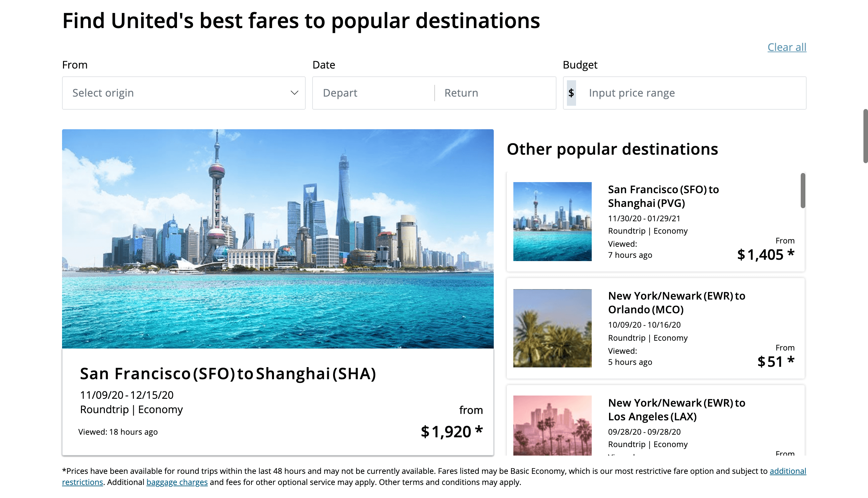Click the $1,405 fare price
This screenshot has height=498, width=868.
pyautogui.click(x=765, y=255)
